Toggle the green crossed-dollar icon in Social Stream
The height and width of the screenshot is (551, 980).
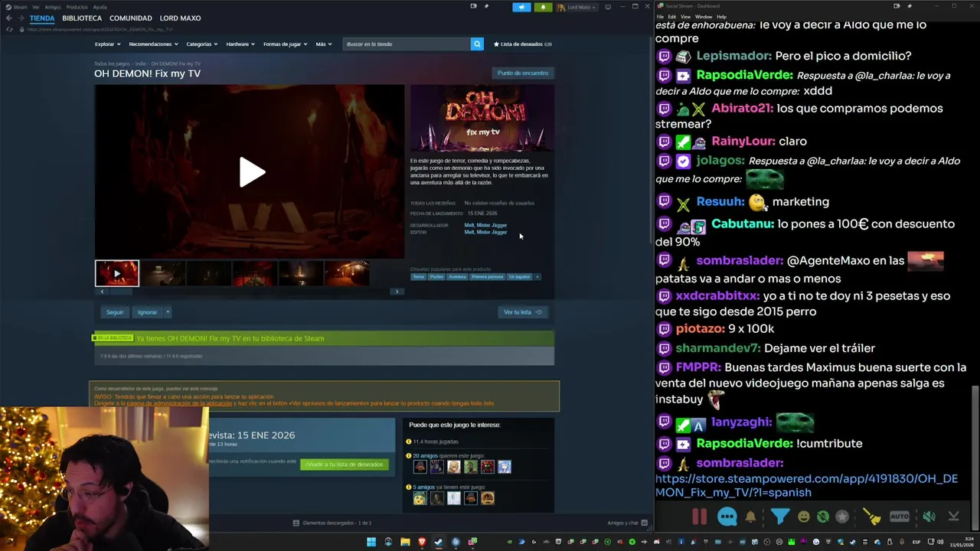(822, 517)
